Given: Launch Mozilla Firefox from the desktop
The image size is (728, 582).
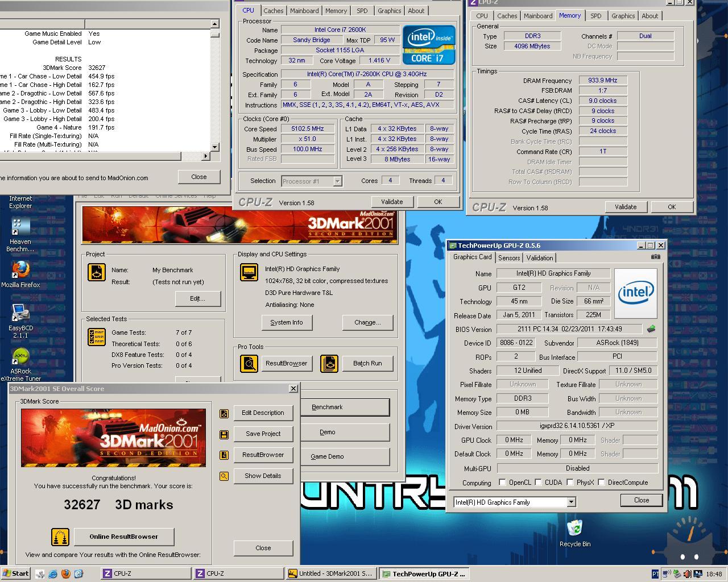Looking at the screenshot, I should [x=20, y=274].
